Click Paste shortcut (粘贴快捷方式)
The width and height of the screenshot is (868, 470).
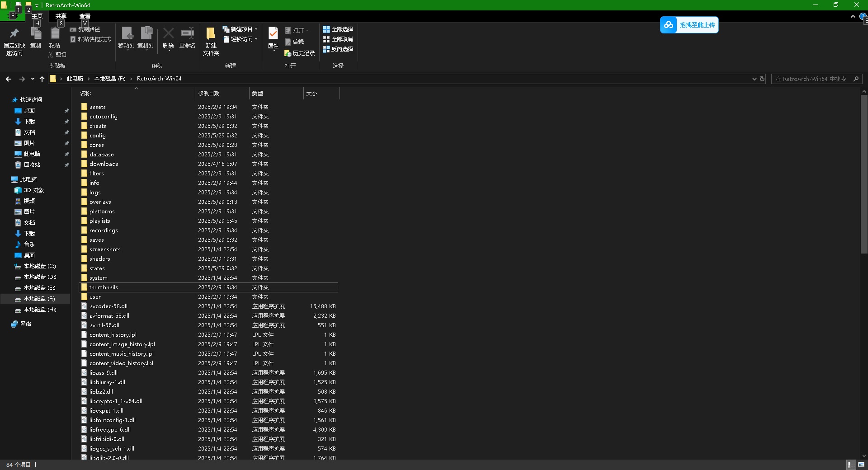point(90,39)
